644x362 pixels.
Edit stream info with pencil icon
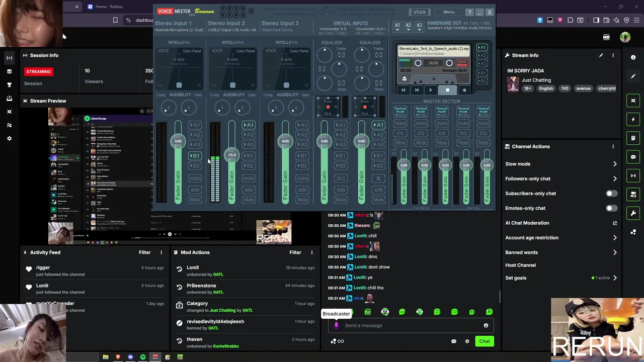tap(601, 55)
